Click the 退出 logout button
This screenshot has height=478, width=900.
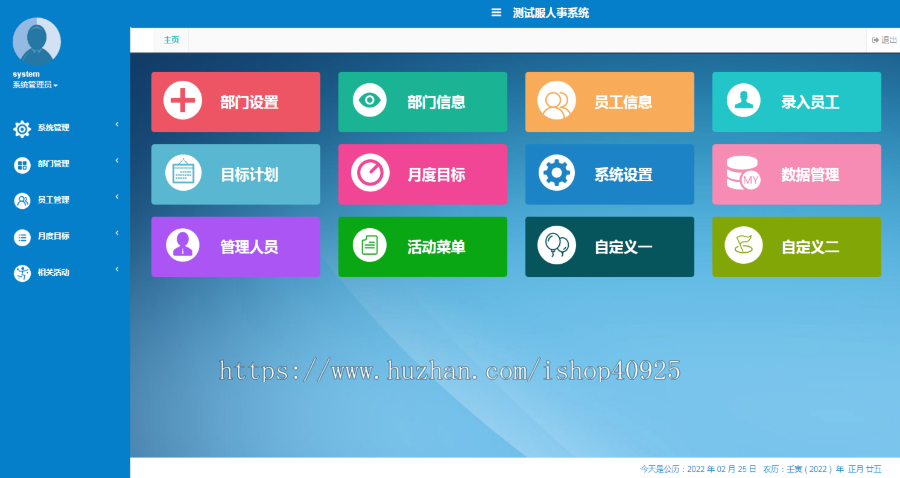point(884,40)
